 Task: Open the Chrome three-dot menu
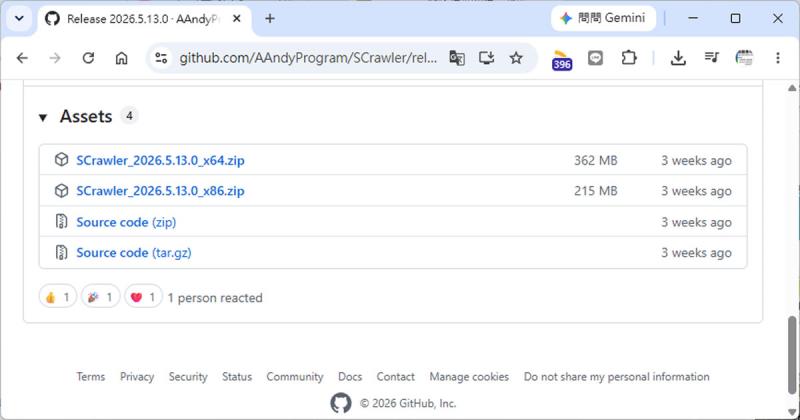(x=778, y=58)
